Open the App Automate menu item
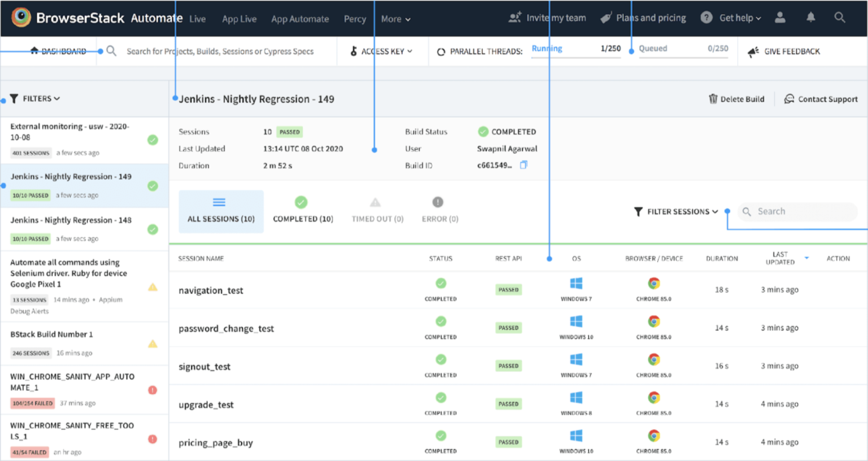This screenshot has height=461, width=868. (300, 19)
